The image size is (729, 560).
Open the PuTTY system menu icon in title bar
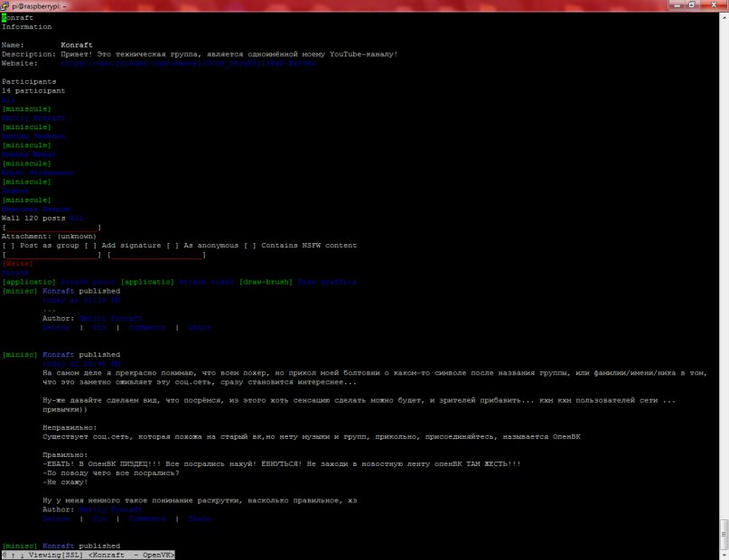pyautogui.click(x=5, y=5)
